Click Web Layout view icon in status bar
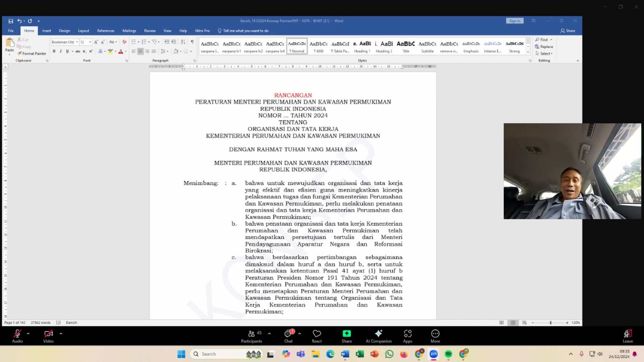This screenshot has height=362, width=644. (x=524, y=322)
